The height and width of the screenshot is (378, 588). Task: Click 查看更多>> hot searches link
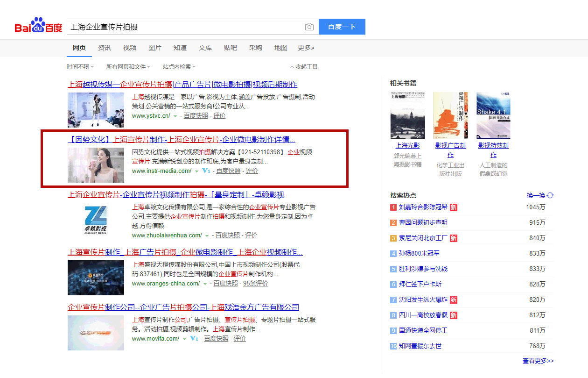pos(538,361)
